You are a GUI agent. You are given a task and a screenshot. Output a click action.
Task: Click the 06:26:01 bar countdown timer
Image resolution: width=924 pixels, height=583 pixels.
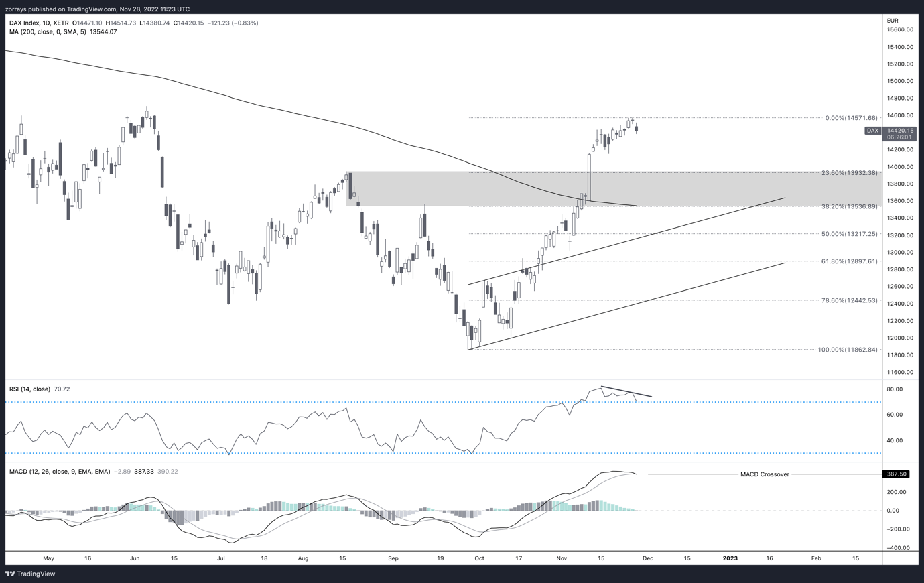pos(899,137)
